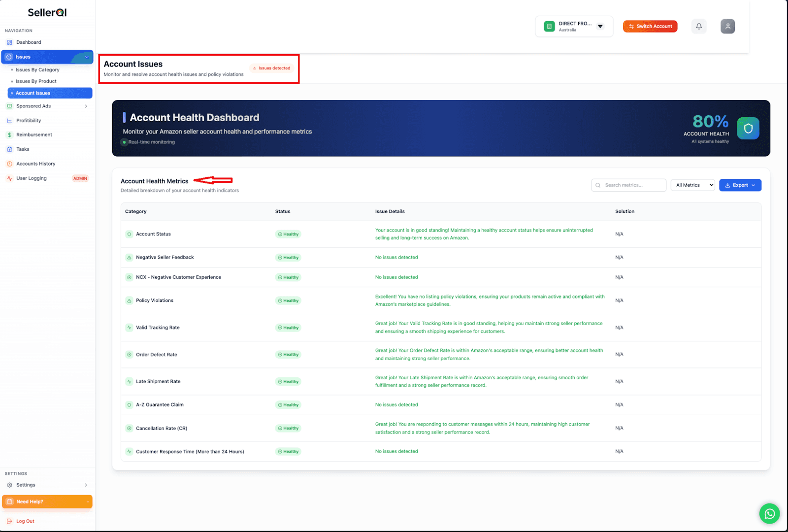Click the account health shield icon
This screenshot has height=532, width=788.
point(748,128)
